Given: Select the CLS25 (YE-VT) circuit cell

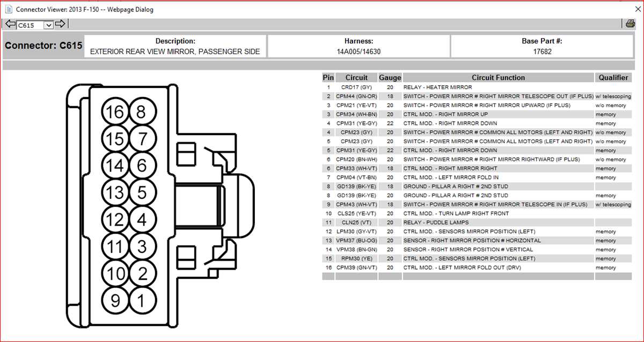Looking at the screenshot, I should [356, 213].
